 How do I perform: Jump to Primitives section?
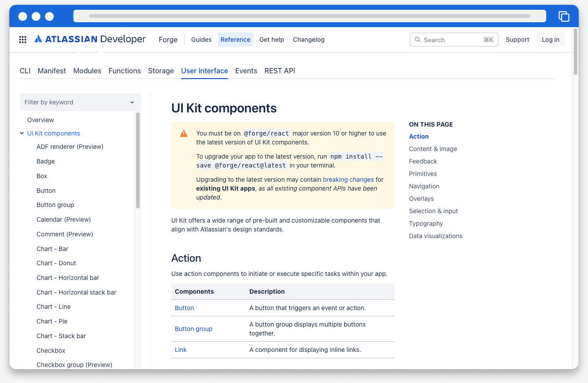point(423,174)
